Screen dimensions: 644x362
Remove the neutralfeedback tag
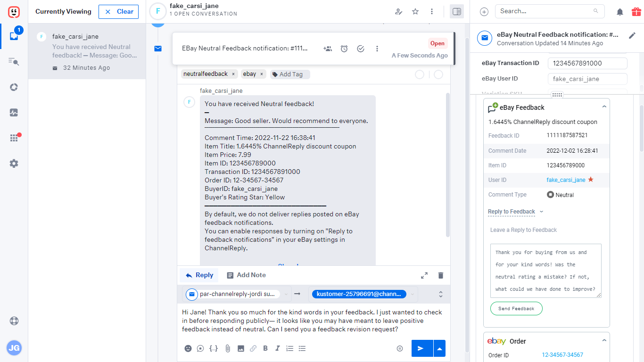pyautogui.click(x=233, y=74)
